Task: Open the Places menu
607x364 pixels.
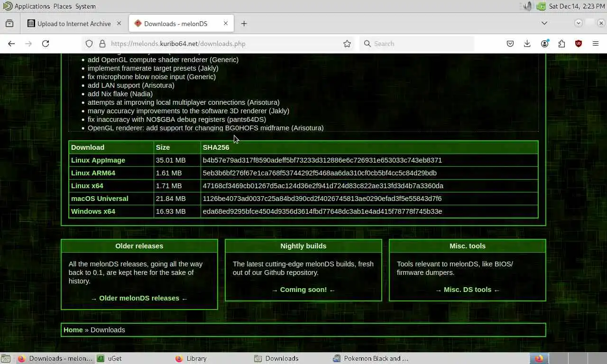Action: (x=63, y=6)
